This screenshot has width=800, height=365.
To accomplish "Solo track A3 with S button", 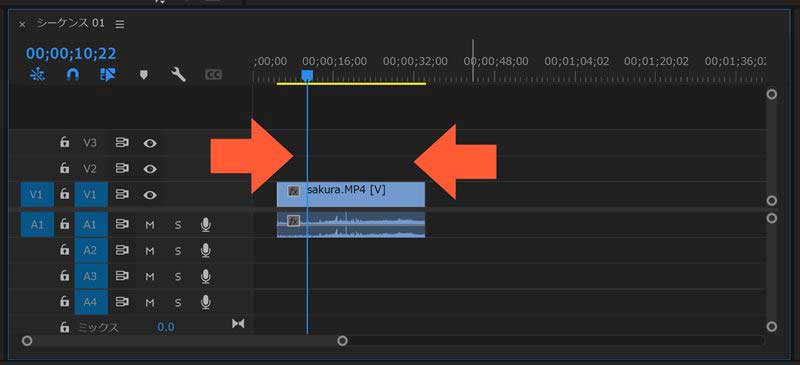I will click(178, 277).
